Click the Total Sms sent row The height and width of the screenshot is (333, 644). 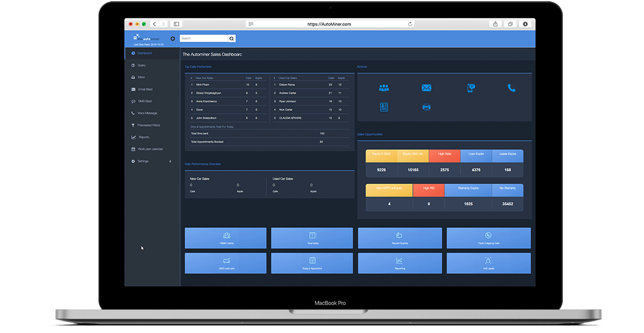(269, 133)
